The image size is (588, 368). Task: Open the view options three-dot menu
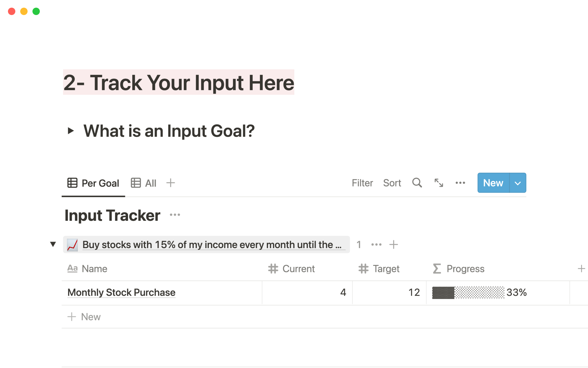click(460, 183)
